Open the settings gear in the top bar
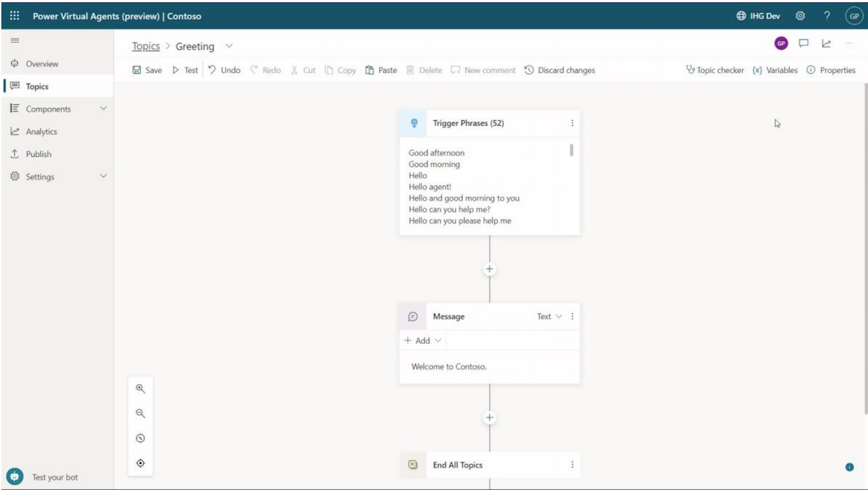This screenshot has width=868, height=490. 800,15
